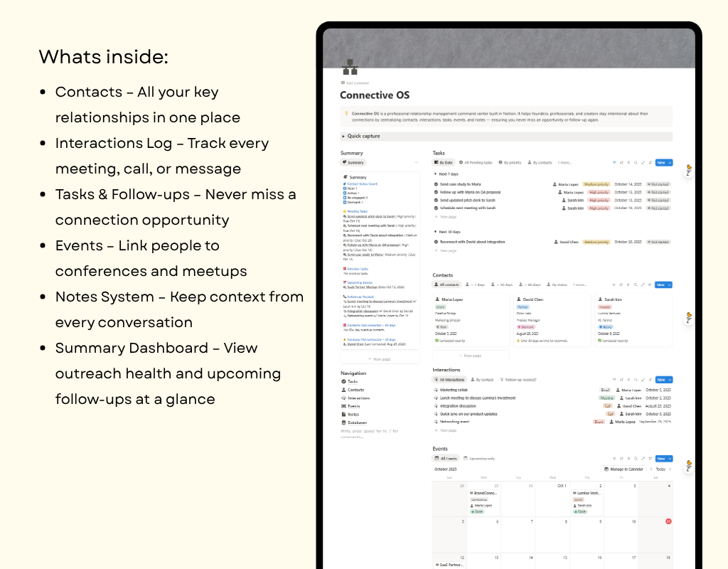Check off 'Follow up with Maria on Q4 proposal'
728x569 pixels.
click(436, 192)
